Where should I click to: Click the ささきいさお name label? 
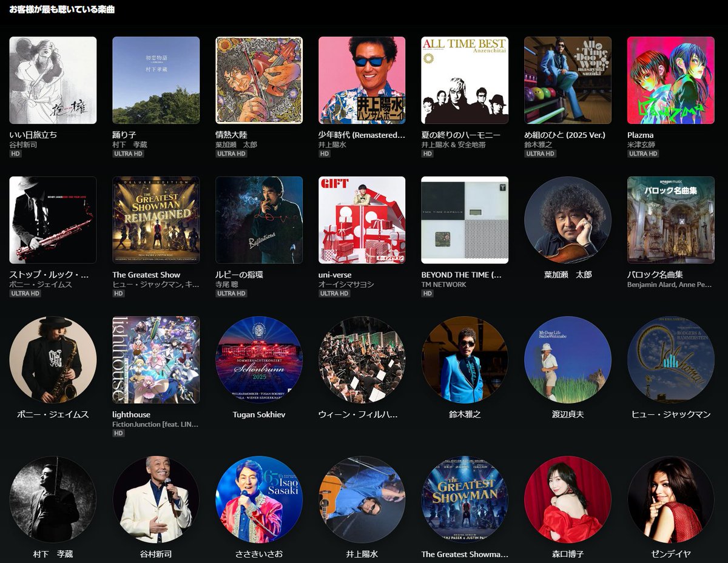click(259, 554)
